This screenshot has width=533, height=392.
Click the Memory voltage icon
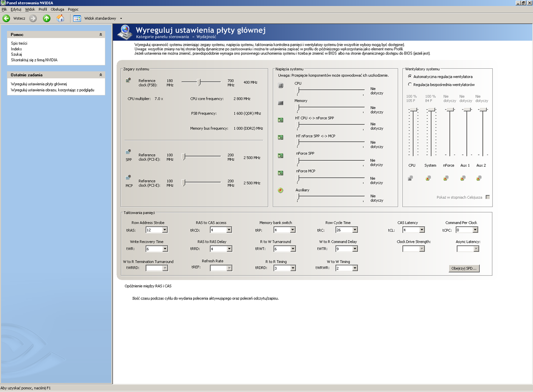pos(281,103)
